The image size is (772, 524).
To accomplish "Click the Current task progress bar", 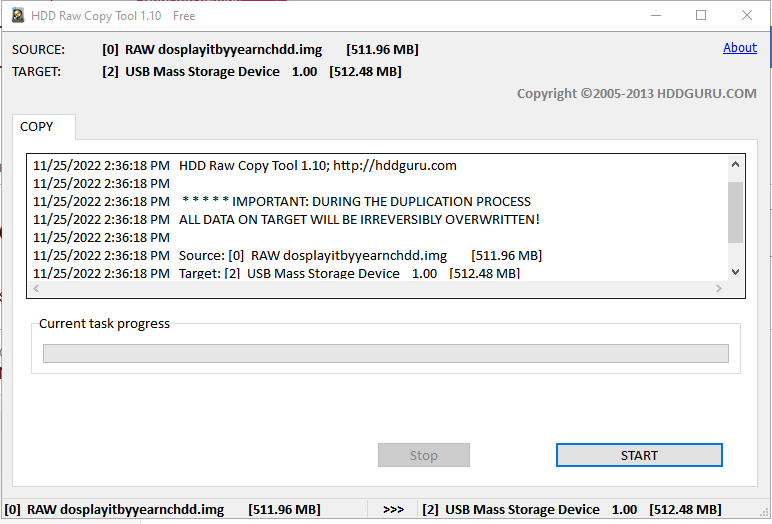I will pyautogui.click(x=386, y=354).
